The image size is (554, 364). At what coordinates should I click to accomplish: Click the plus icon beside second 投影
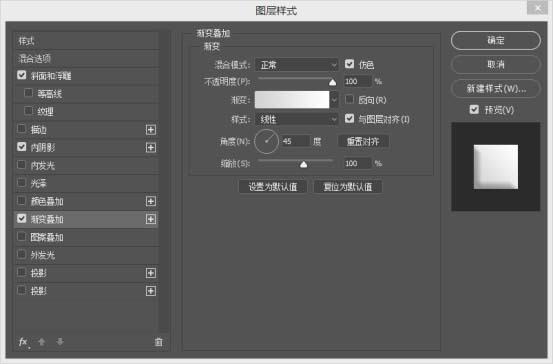point(151,291)
